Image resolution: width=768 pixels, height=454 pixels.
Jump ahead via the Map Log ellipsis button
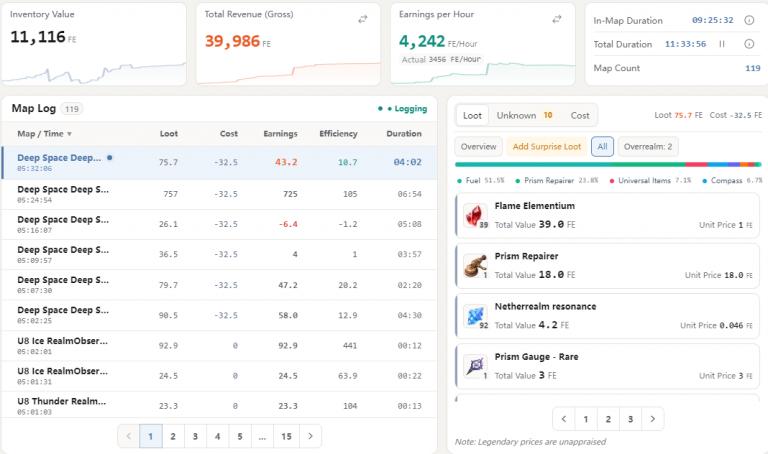(262, 436)
